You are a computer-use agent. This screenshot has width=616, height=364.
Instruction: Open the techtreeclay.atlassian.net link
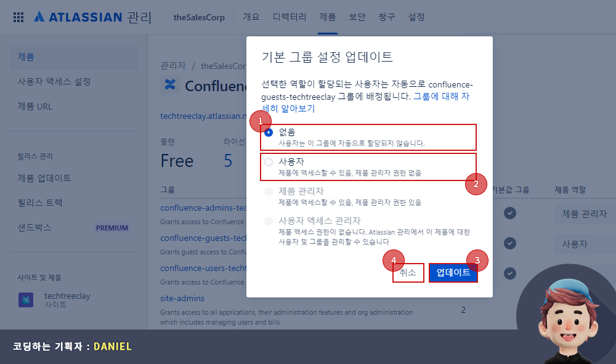point(203,116)
